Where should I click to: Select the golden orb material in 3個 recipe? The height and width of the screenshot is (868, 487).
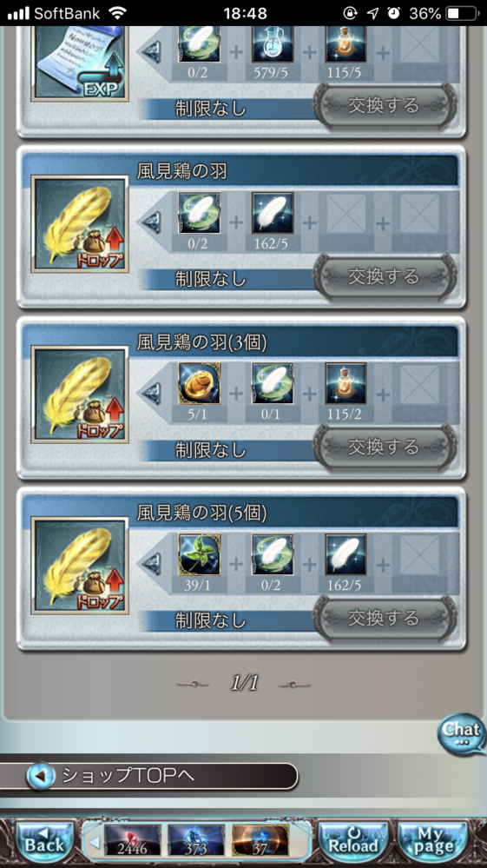(200, 384)
